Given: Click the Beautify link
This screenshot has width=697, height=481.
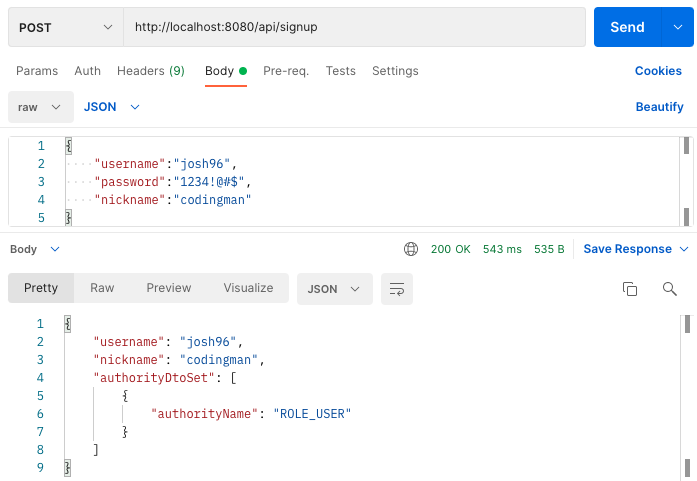Looking at the screenshot, I should (659, 107).
